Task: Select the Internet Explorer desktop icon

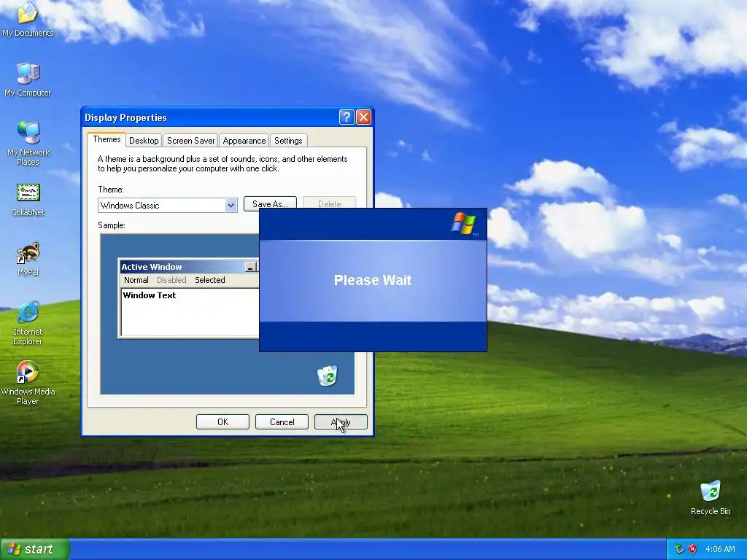Action: (x=28, y=323)
